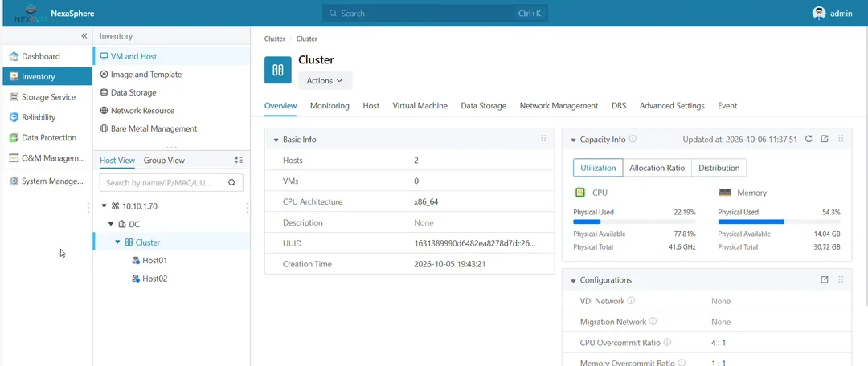Open the Data Storage tab

(x=483, y=106)
